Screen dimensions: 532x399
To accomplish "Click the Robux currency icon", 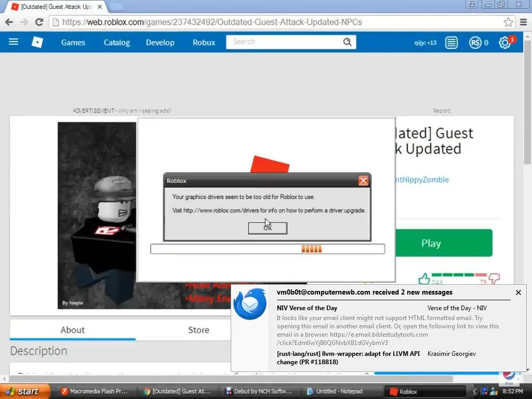I will [475, 43].
